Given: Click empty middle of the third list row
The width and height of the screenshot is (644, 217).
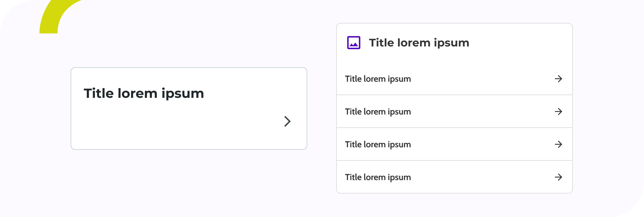Looking at the screenshot, I should coord(482,144).
